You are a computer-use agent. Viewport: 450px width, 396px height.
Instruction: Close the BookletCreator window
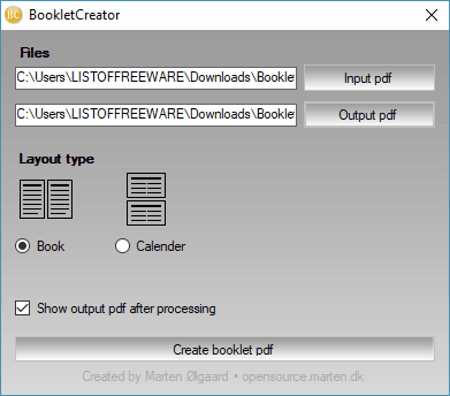point(431,15)
